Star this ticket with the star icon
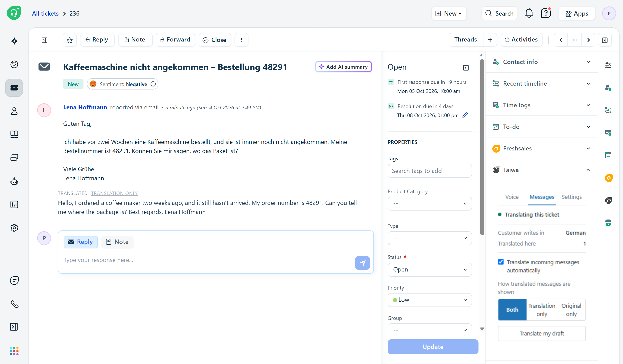Image resolution: width=623 pixels, height=364 pixels. click(70, 40)
